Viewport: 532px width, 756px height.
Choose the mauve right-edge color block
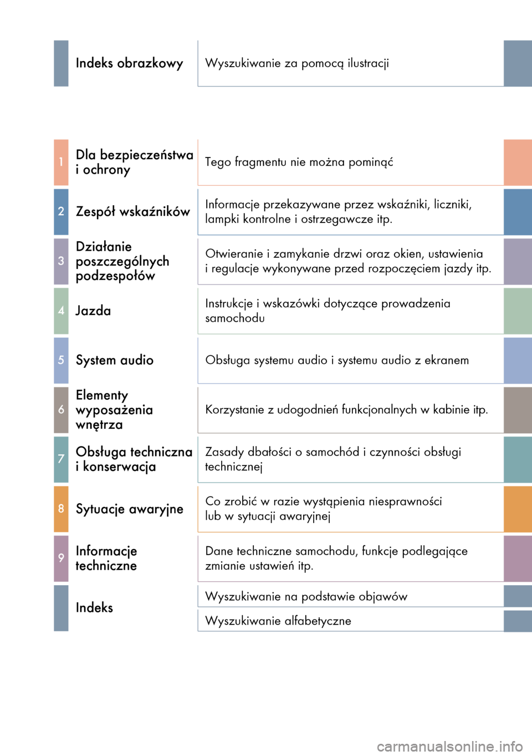pos(517,559)
